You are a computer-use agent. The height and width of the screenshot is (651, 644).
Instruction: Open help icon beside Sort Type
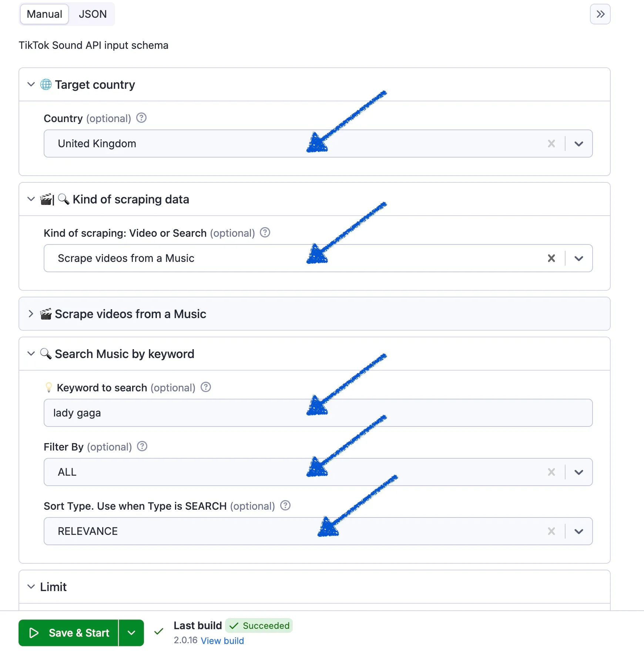(x=285, y=506)
